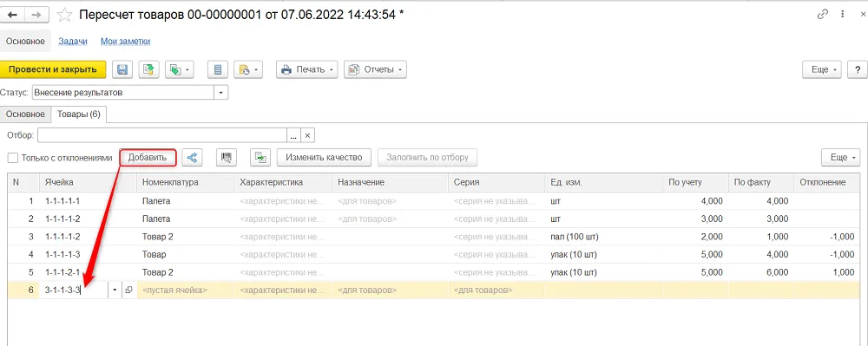Open the cell record icon in row 6

128,291
